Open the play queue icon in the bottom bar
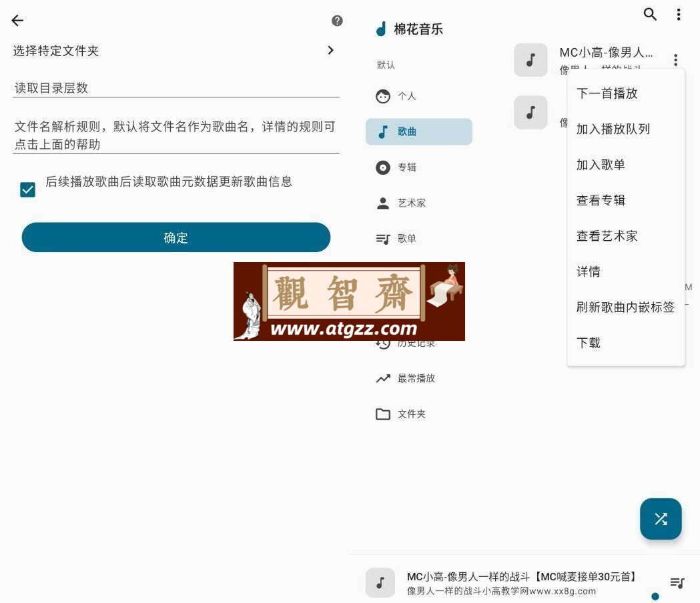The width and height of the screenshot is (700, 603). [677, 582]
